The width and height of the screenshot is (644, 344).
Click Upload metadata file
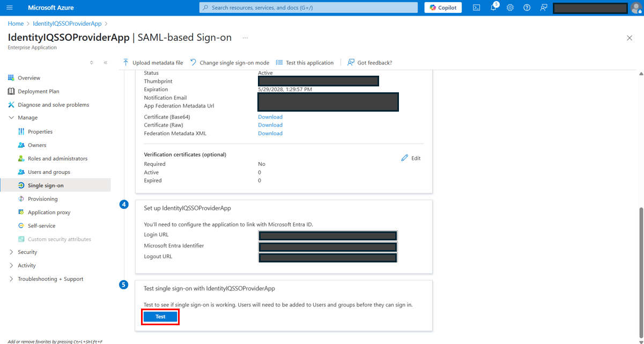coord(153,63)
